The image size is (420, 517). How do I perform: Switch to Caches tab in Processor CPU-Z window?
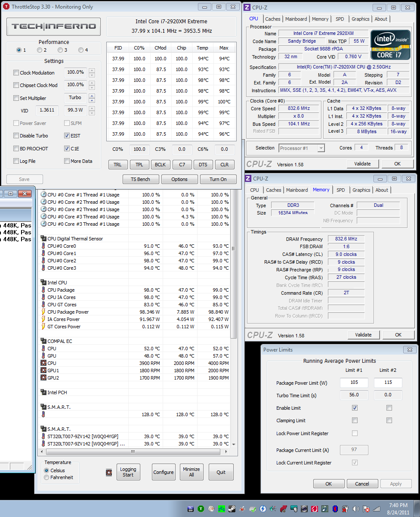273,19
